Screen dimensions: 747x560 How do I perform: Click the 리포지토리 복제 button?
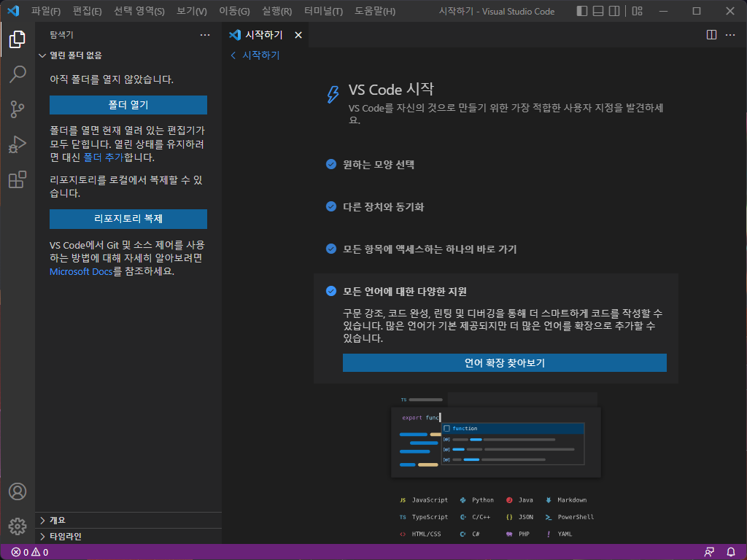click(x=128, y=219)
